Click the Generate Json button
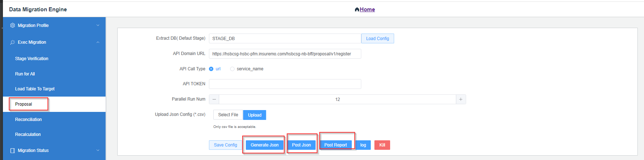The width and height of the screenshot is (644, 160). [x=264, y=145]
